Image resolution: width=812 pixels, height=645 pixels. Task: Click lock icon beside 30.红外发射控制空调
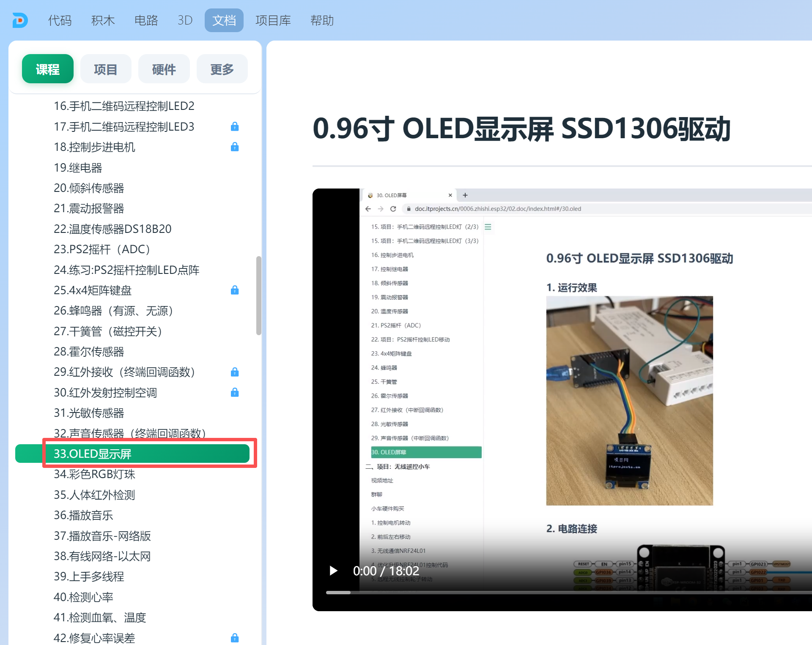pos(235,392)
